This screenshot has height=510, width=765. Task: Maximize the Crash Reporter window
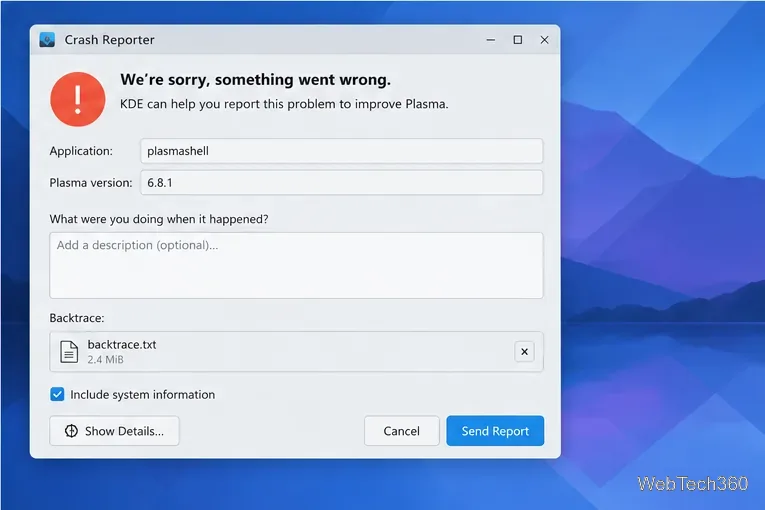pos(518,40)
